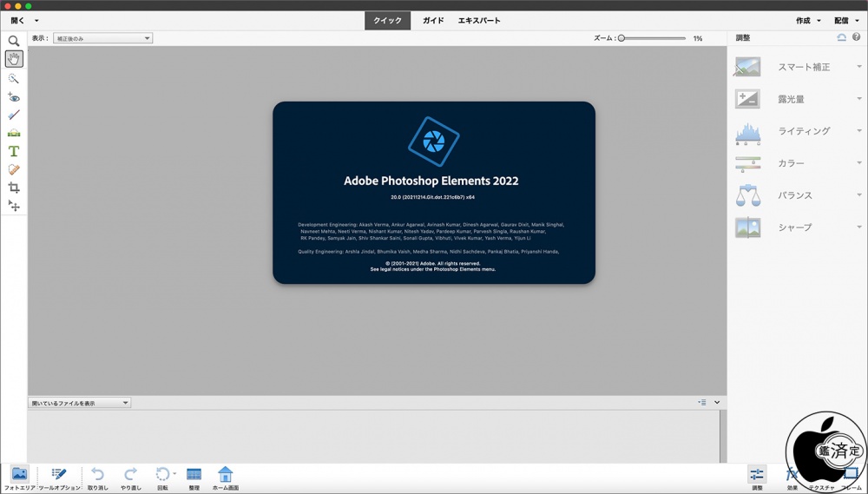Select the Zoom magnifier tool
The width and height of the screenshot is (868, 494).
click(x=14, y=41)
